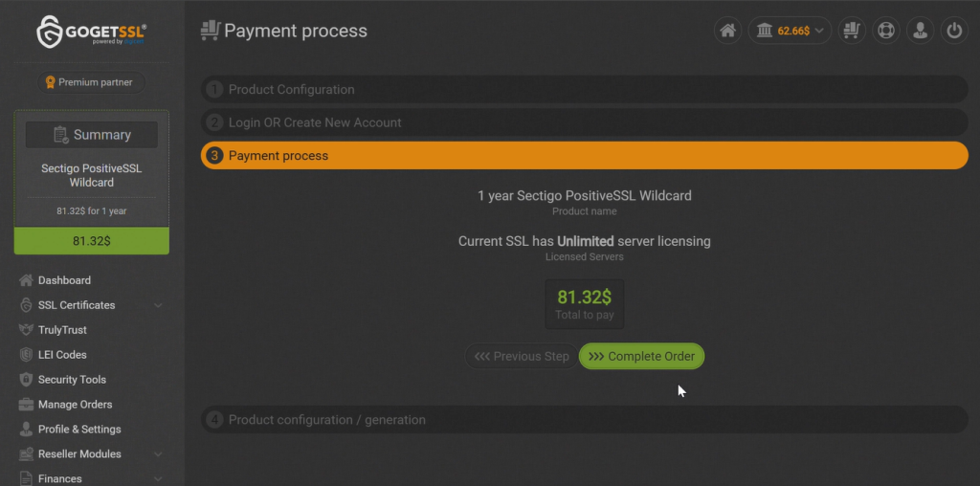Open step 1 Product Configuration
Viewport: 980px width, 486px height.
[585, 89]
